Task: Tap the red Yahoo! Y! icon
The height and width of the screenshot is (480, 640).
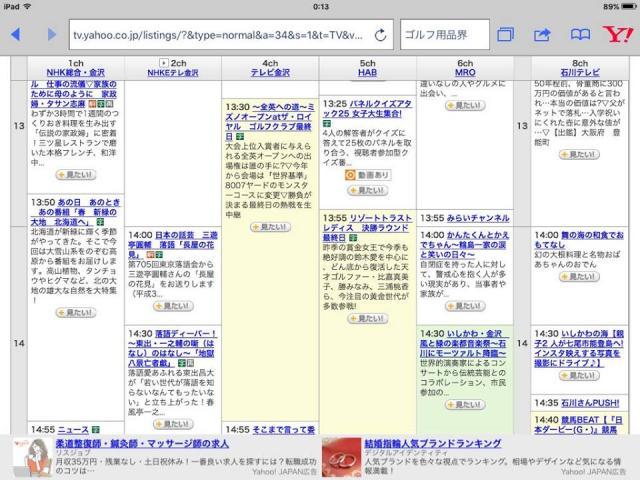Action: coord(618,34)
